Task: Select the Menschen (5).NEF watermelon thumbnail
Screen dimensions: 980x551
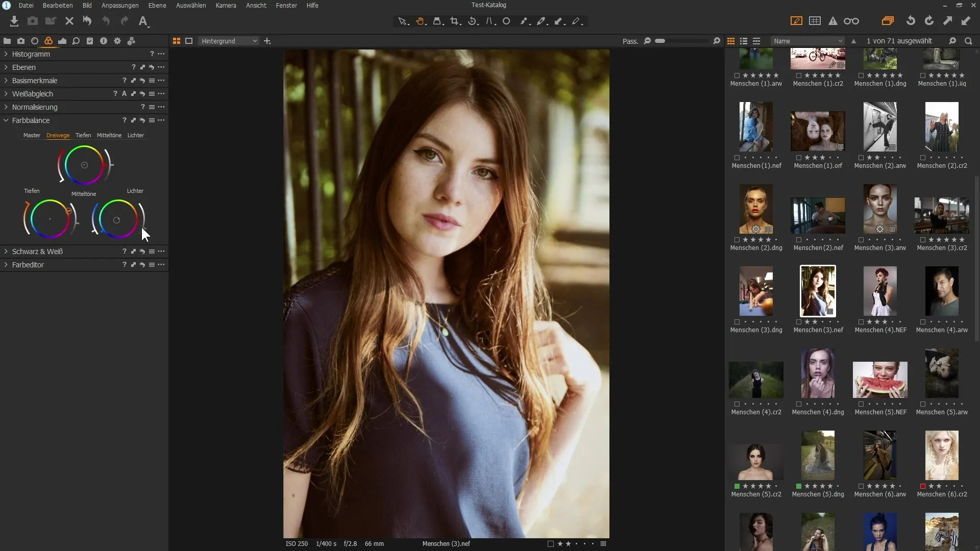Action: [880, 380]
